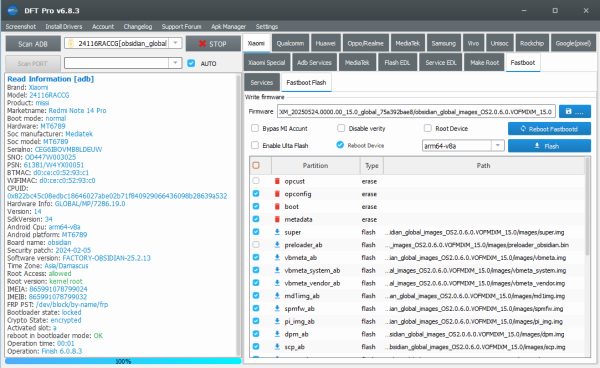Click the Reboot Fastbootd button
Screen dimensions: 600x368
coord(549,129)
